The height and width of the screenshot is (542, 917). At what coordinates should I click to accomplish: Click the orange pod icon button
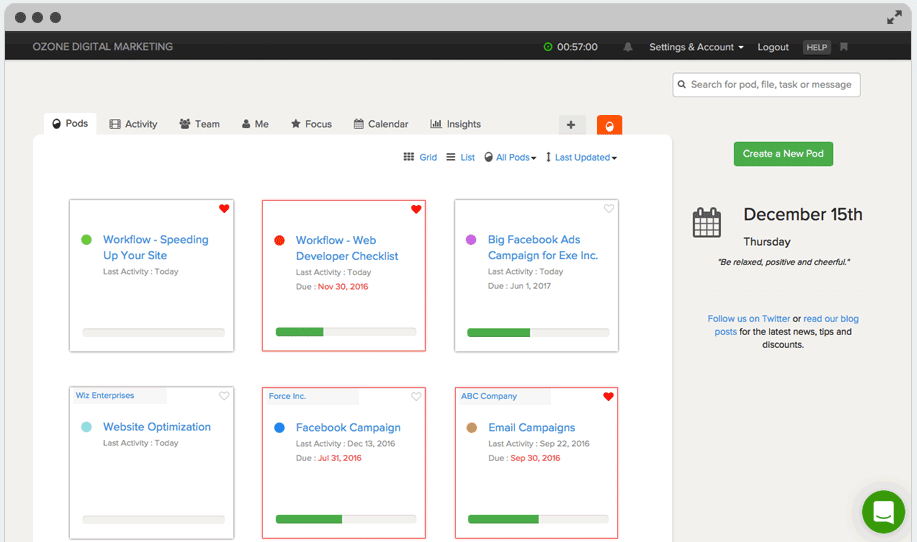coord(609,125)
